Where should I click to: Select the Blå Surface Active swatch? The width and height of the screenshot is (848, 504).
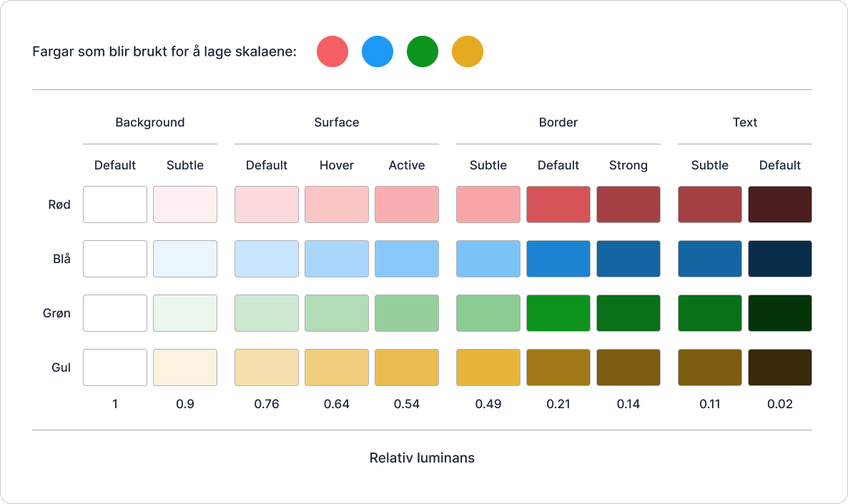point(407,259)
